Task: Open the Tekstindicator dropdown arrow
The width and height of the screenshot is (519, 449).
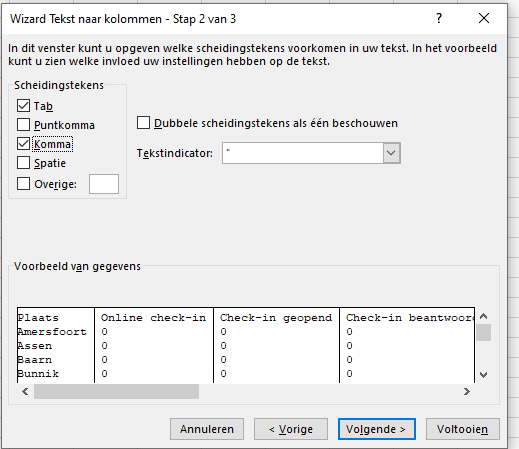Action: click(x=391, y=153)
